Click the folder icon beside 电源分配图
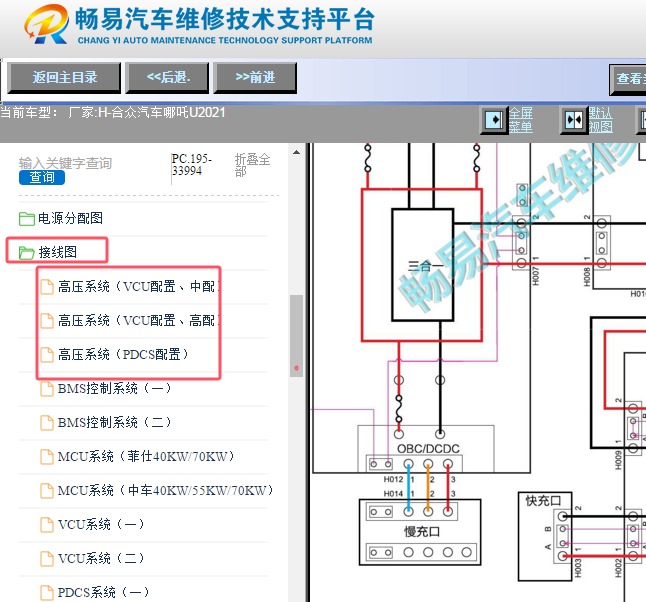This screenshot has height=602, width=646. [27, 219]
